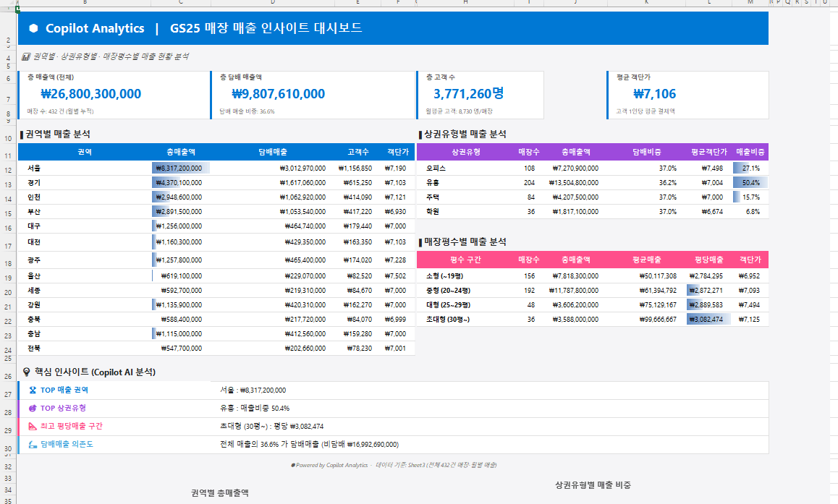The height and width of the screenshot is (504, 838).
Task: Click the TOP 매출 권역 insight label
Action: coord(64,390)
